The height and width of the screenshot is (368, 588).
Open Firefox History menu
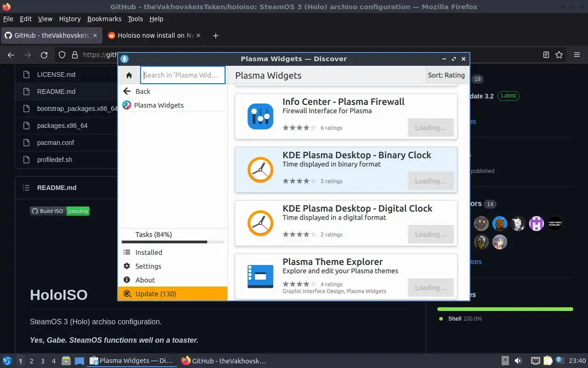70,19
